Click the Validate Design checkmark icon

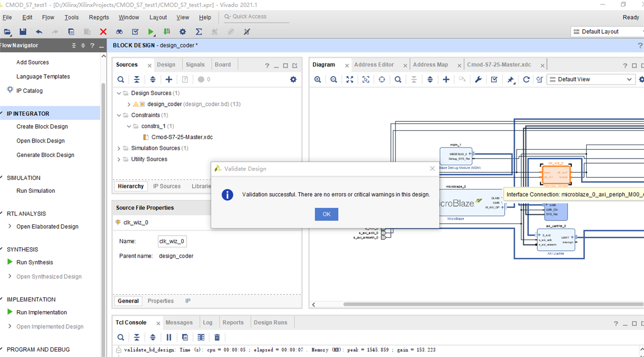(x=494, y=79)
